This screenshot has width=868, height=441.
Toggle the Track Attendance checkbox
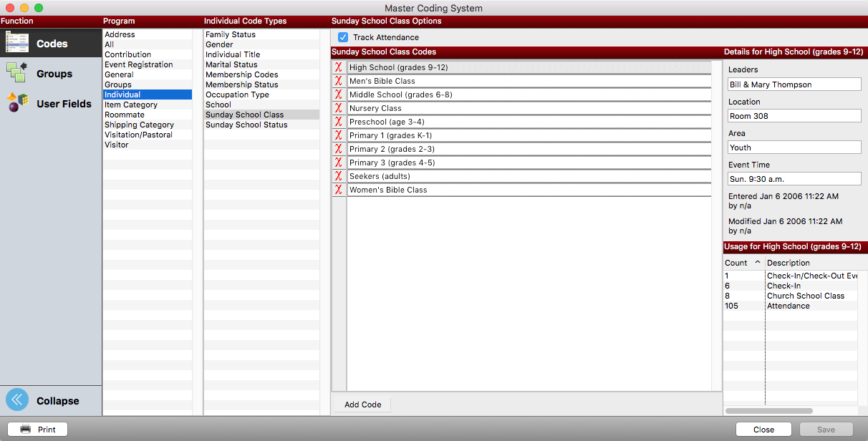343,37
